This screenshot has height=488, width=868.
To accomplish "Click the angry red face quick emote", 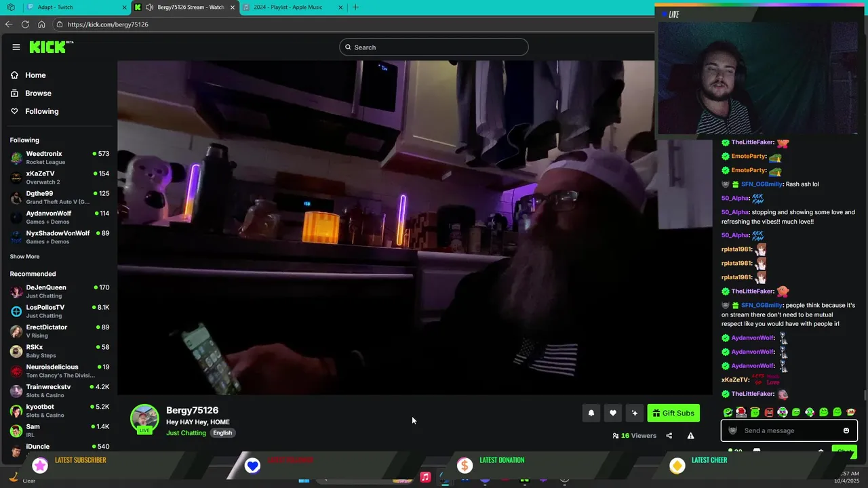I will (769, 412).
